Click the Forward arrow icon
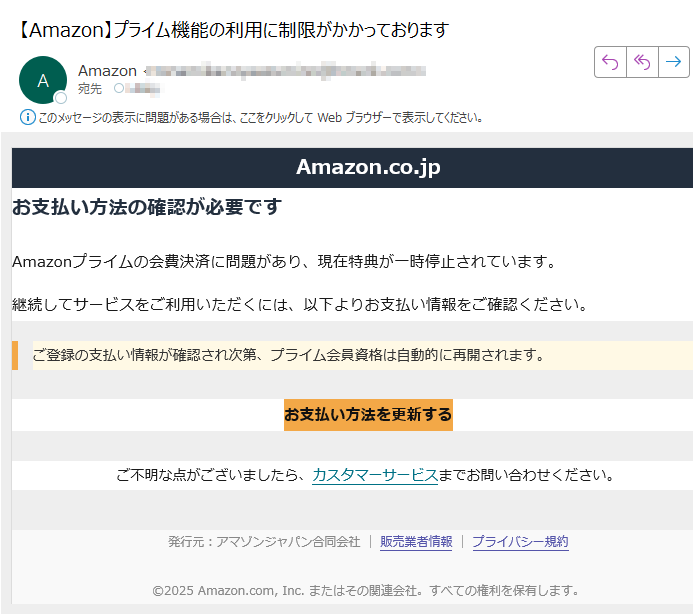Image resolution: width=693 pixels, height=614 pixels. [x=674, y=62]
